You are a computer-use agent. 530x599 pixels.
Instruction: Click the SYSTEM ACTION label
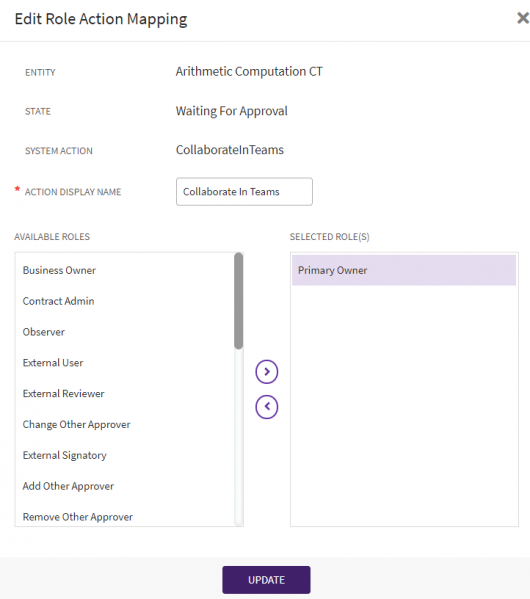coord(59,151)
